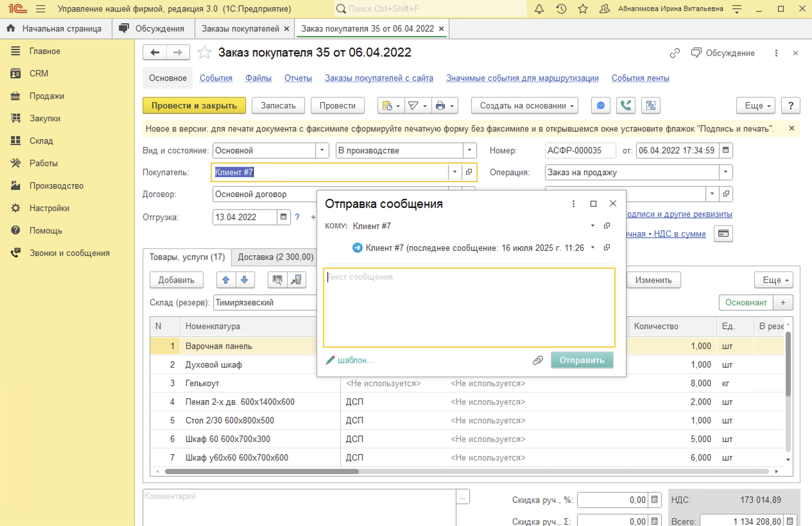Viewport: 812px width, 526px height.
Task: Click into the Текст сообщения field
Action: [x=469, y=308]
